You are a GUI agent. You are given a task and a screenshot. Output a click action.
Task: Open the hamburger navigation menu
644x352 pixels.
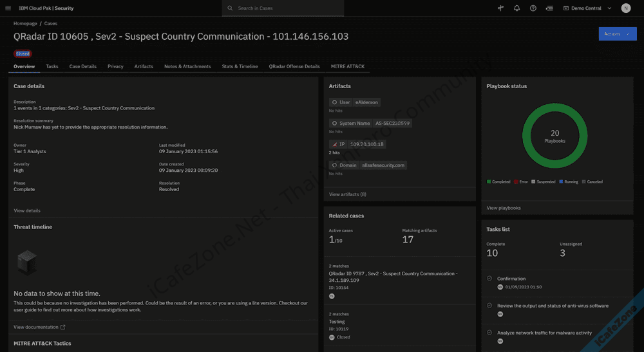pyautogui.click(x=8, y=8)
